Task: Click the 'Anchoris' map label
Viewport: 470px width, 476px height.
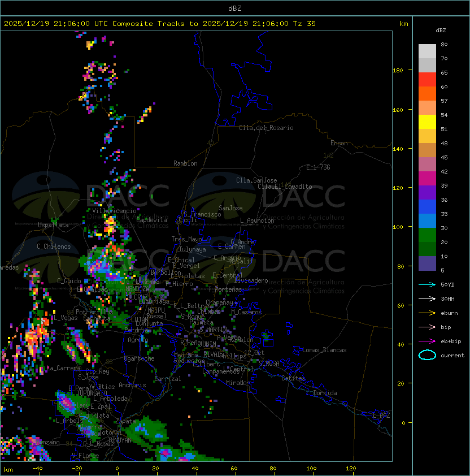Action: [132, 385]
